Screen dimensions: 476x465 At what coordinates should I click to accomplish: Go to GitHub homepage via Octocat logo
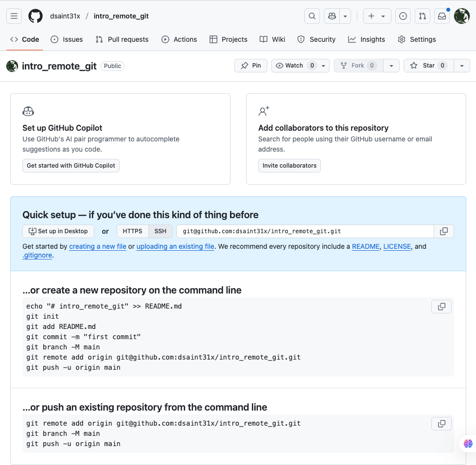(x=35, y=16)
